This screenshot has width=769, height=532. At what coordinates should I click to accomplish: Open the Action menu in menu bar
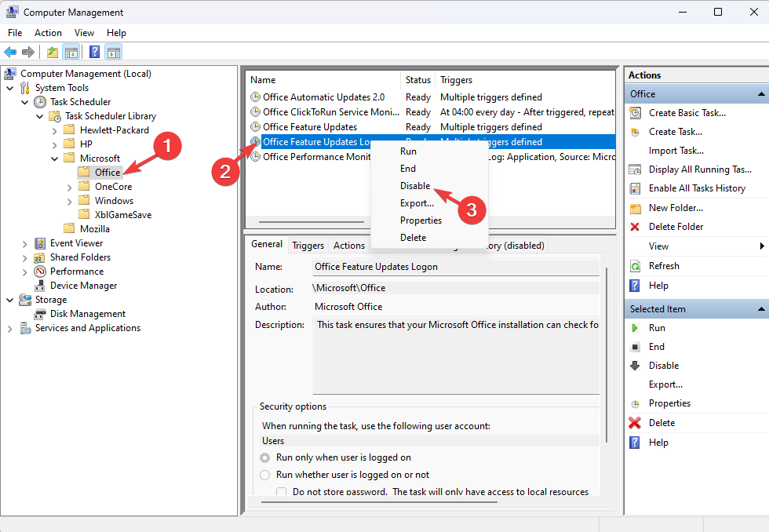coord(48,33)
